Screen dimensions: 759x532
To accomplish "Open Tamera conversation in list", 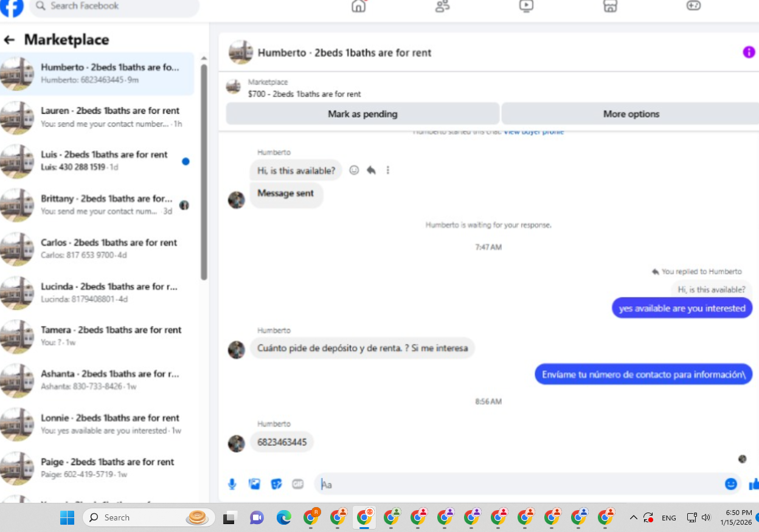I will click(x=97, y=336).
